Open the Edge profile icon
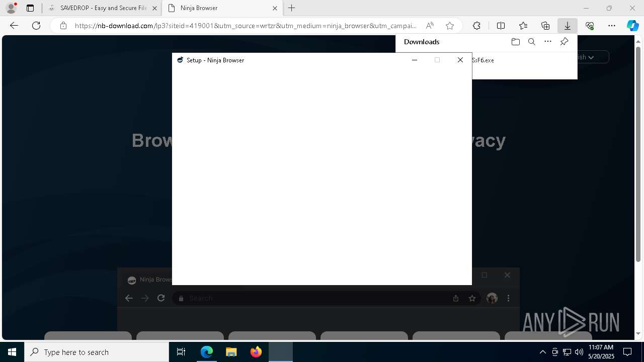 (11, 8)
